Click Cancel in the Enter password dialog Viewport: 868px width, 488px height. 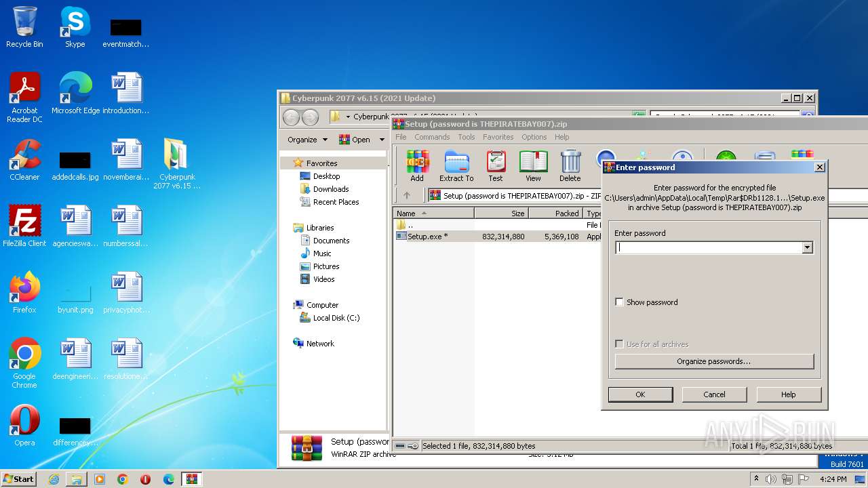pyautogui.click(x=714, y=394)
